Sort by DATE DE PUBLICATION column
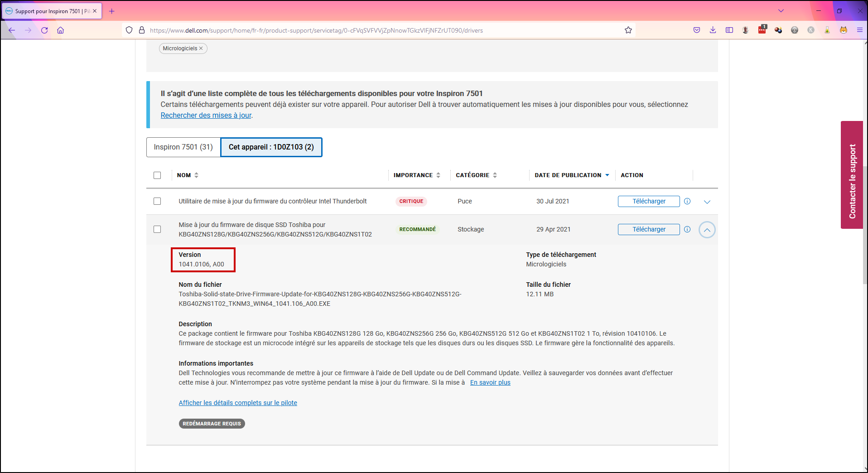868x473 pixels. [x=572, y=175]
